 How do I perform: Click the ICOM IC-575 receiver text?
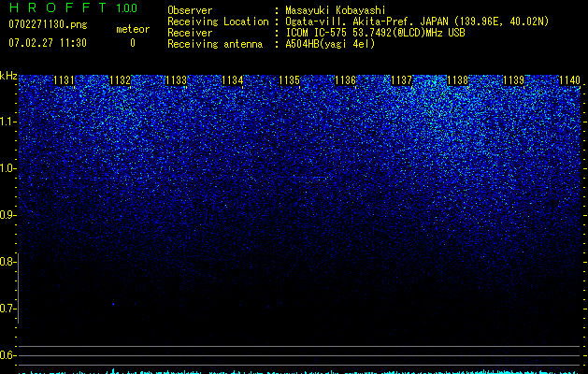375,33
